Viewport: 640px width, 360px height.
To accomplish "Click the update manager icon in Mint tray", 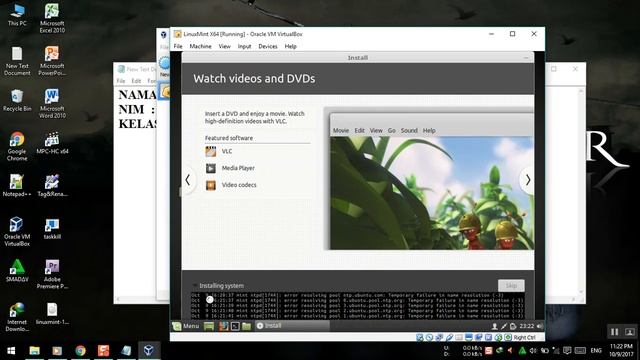I will (x=513, y=326).
